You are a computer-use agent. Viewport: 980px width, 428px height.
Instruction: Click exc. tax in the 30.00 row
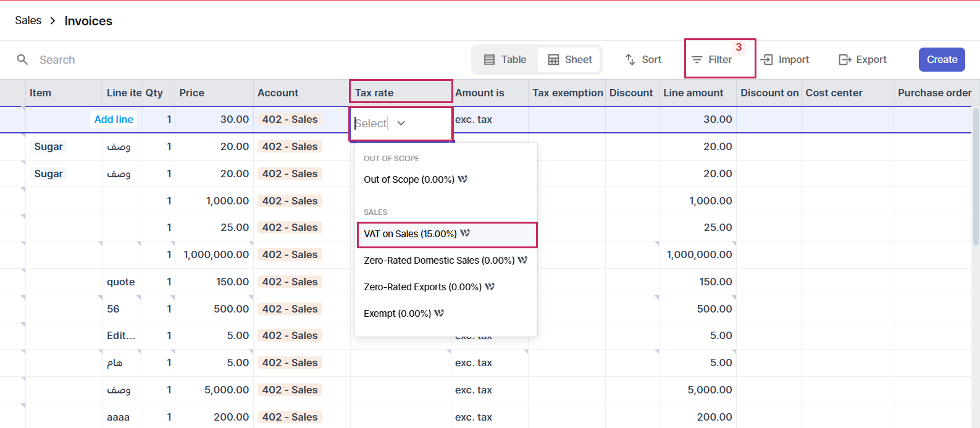click(x=474, y=119)
